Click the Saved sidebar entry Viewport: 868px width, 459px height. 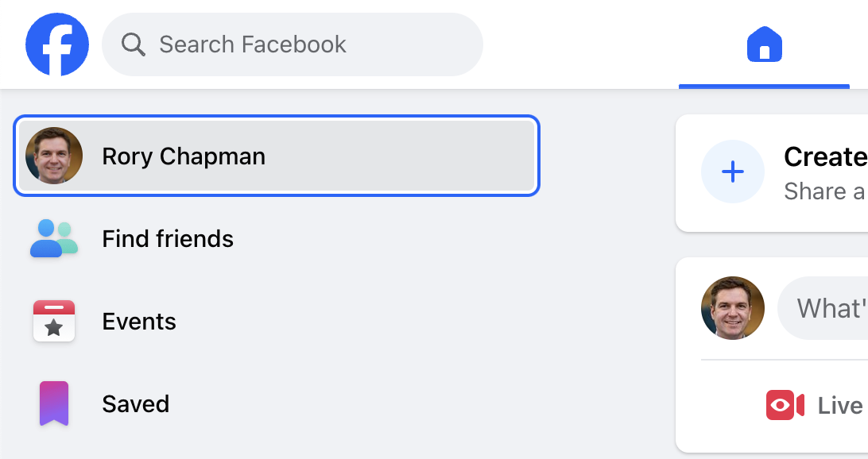[x=135, y=403]
